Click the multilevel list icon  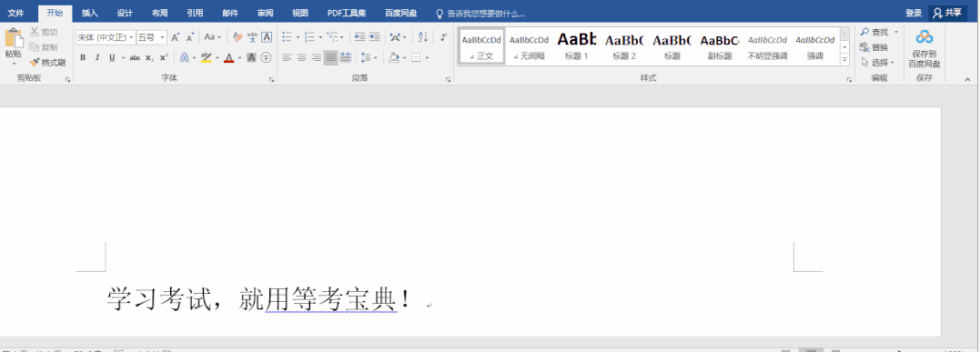[331, 37]
